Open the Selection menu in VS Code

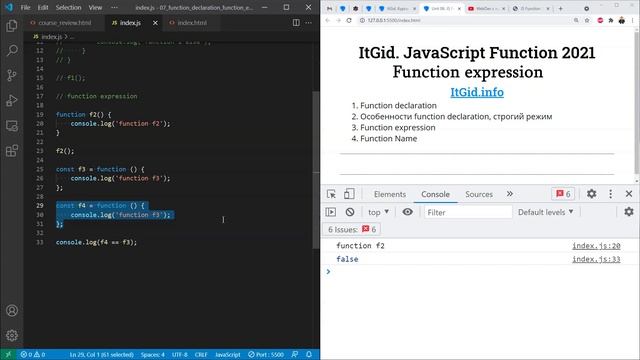68,7
